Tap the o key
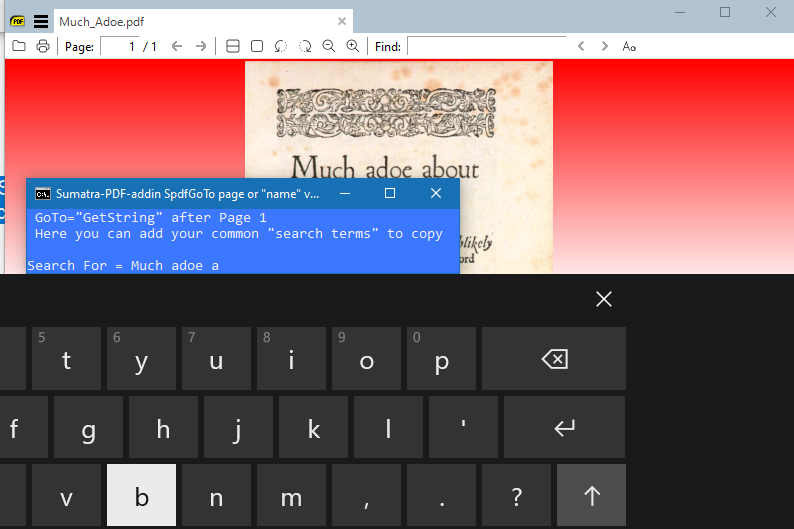 [x=366, y=359]
